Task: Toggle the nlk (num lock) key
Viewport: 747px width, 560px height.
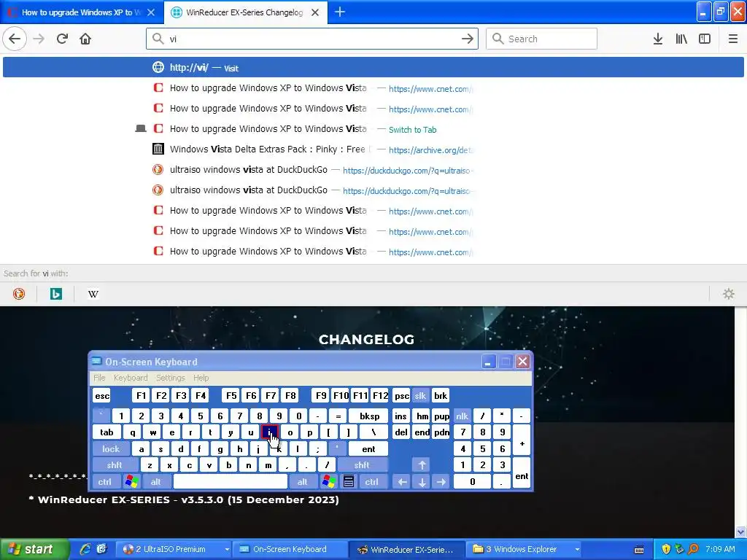Action: (462, 416)
